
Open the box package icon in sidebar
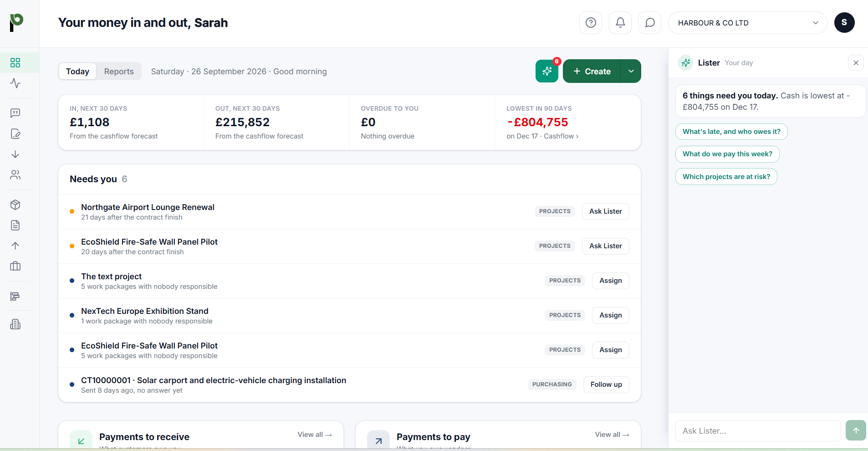pos(15,205)
